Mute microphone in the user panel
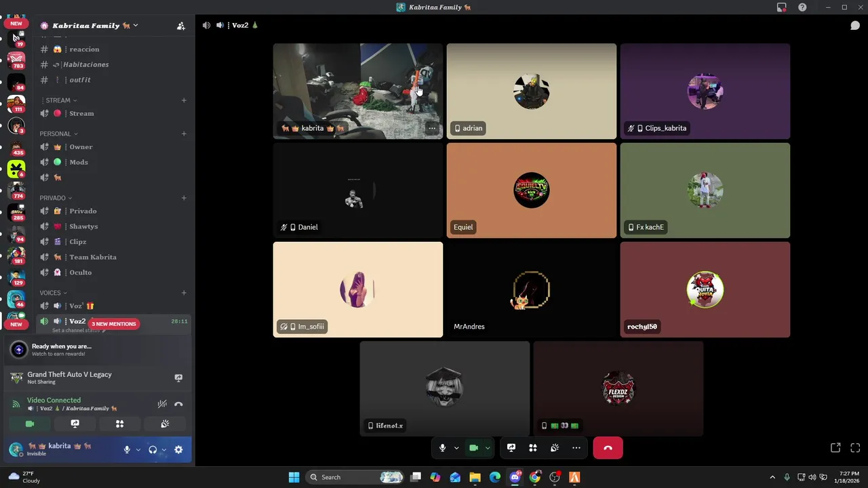The height and width of the screenshot is (488, 868). coord(127,449)
